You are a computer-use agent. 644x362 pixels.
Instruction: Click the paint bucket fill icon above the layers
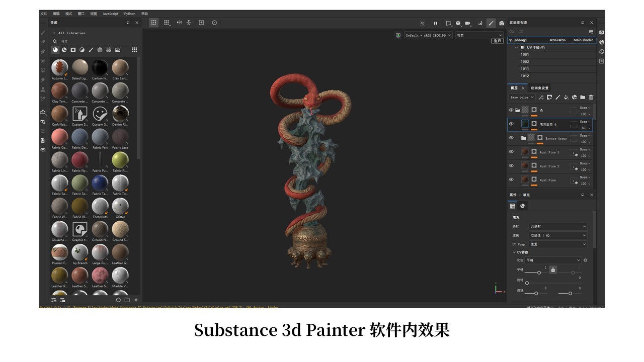pos(566,97)
